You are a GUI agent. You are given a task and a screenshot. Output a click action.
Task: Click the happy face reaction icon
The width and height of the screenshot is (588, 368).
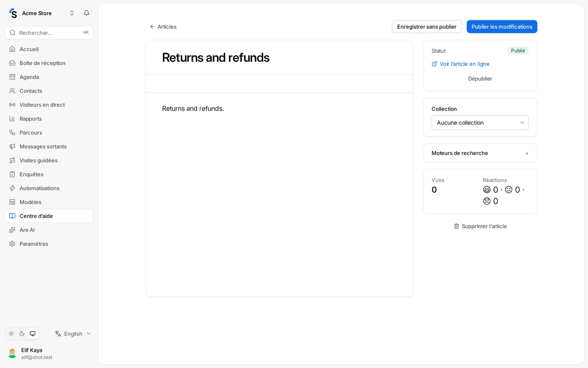coord(487,190)
